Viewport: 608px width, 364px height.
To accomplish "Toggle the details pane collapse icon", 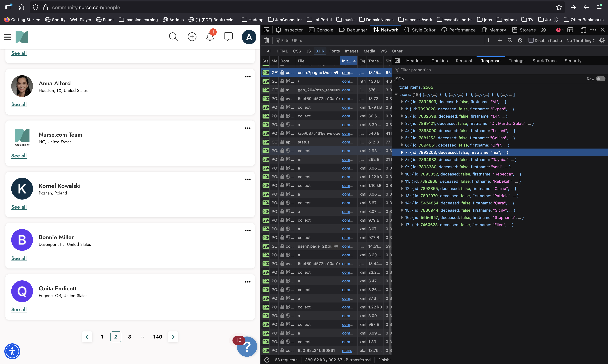I will click(397, 61).
